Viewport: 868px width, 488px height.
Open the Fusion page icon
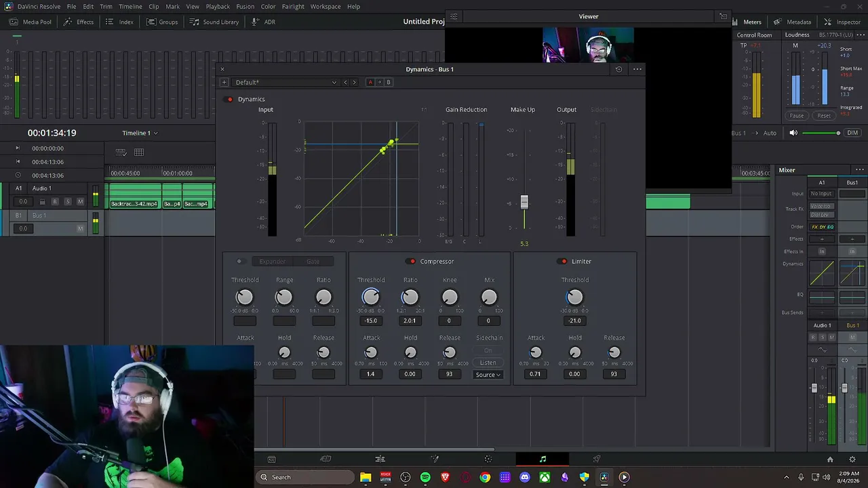435,459
